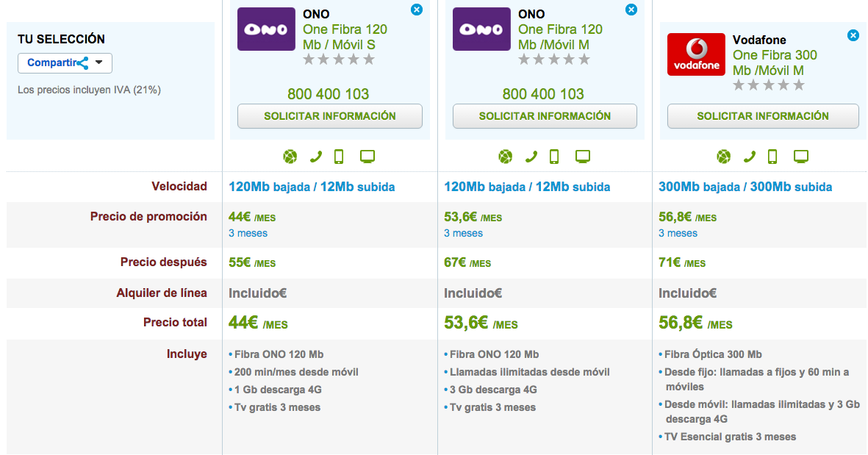
Task: Click the ONO logo of Móvil S plan
Action: pos(266,29)
